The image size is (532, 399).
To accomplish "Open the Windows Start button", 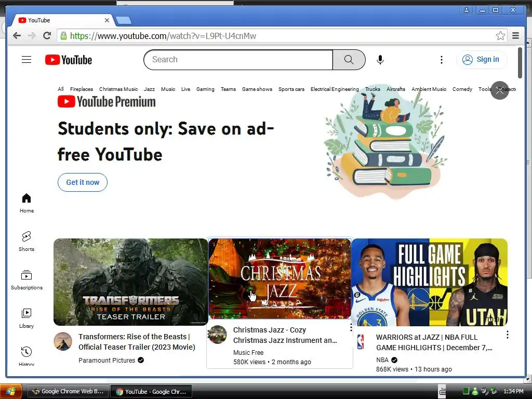I will pos(11,392).
